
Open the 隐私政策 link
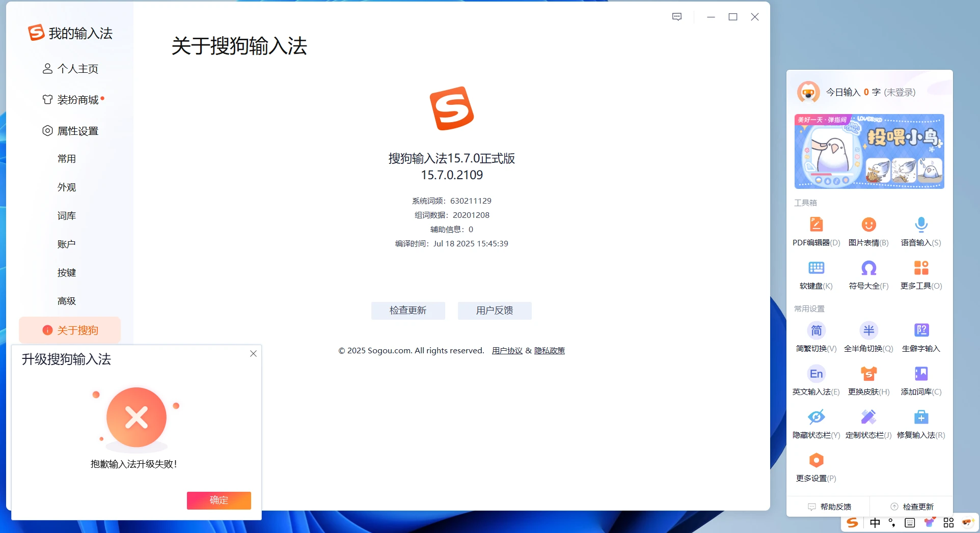(x=550, y=351)
